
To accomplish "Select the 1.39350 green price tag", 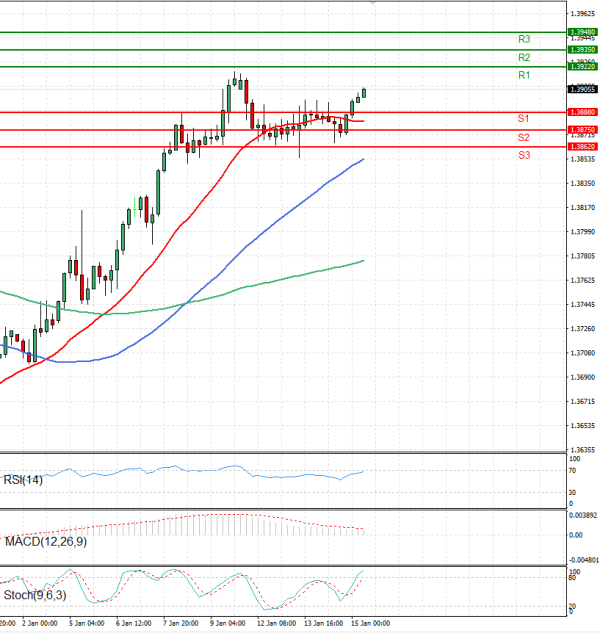I will [x=582, y=49].
